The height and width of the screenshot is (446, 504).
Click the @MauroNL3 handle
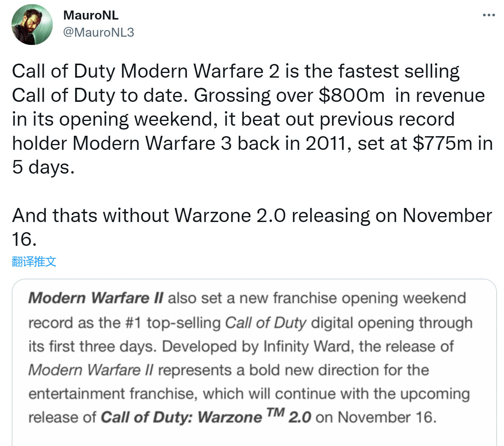[99, 32]
